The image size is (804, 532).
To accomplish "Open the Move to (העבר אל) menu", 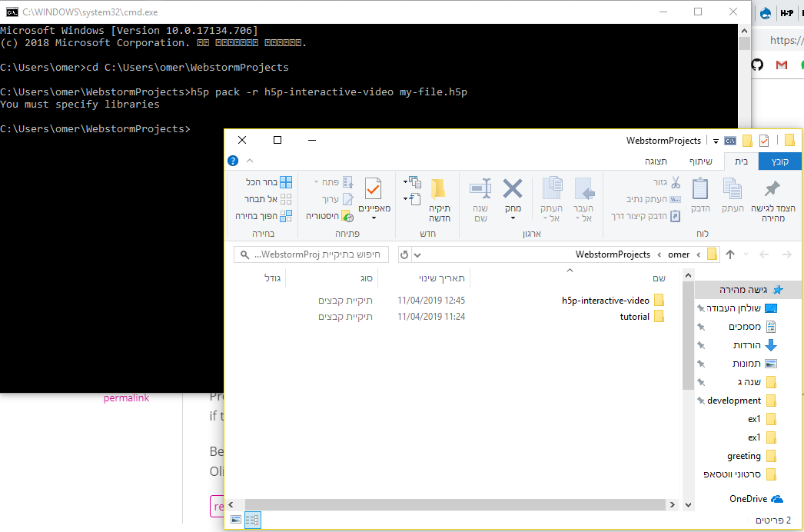I will pos(583,200).
